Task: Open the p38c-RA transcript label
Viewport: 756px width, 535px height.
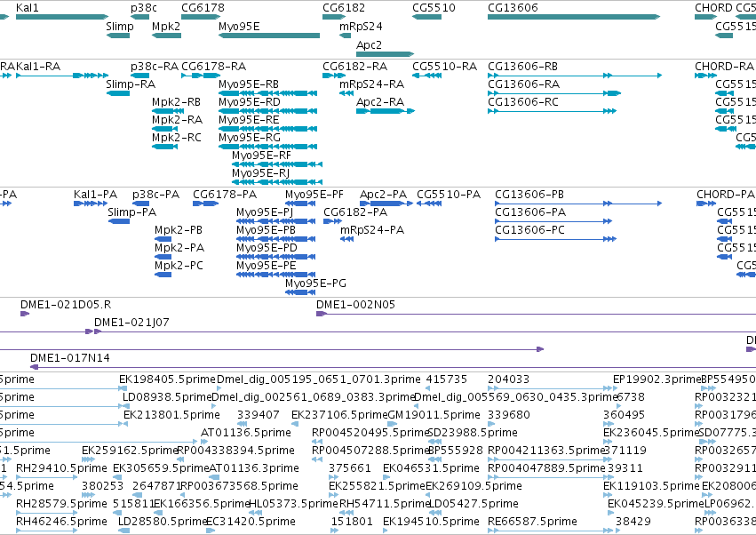Action: [155, 66]
